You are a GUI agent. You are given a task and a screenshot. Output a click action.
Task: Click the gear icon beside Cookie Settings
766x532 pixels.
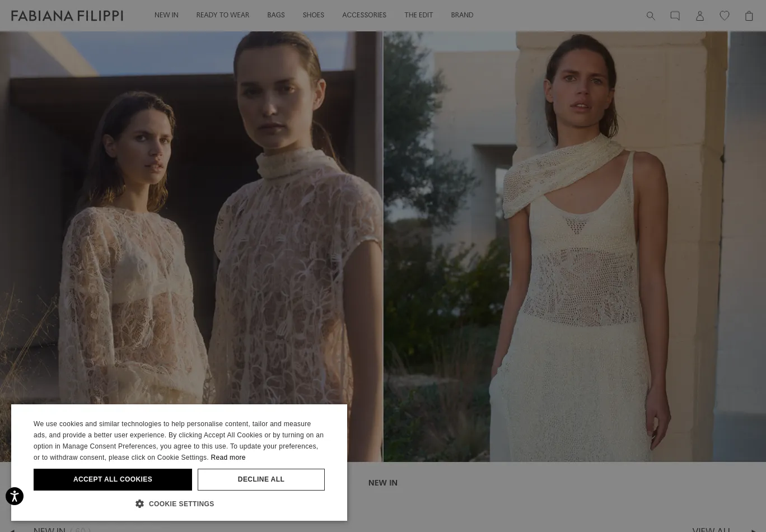coord(140,503)
